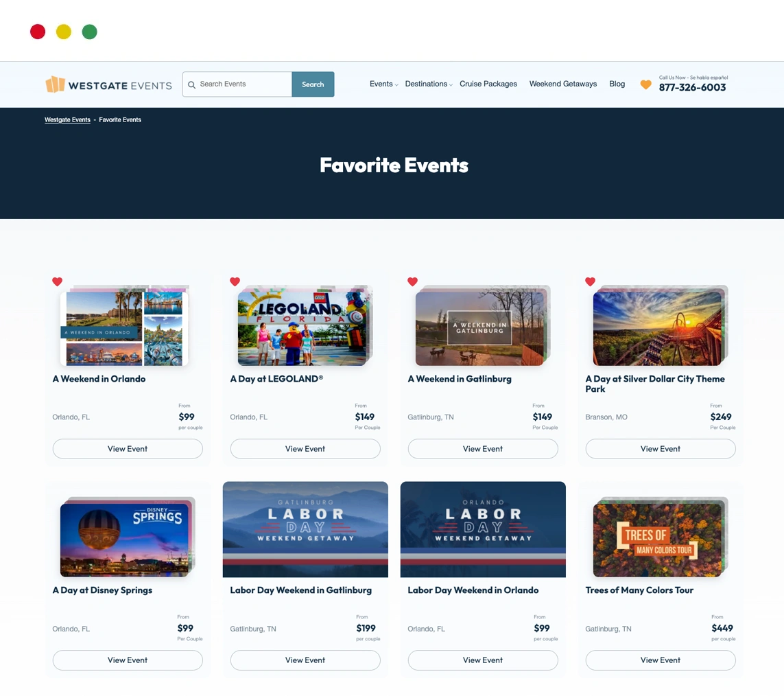
Task: Click the $199 Labor Day Gatlinburg price
Action: pos(366,629)
